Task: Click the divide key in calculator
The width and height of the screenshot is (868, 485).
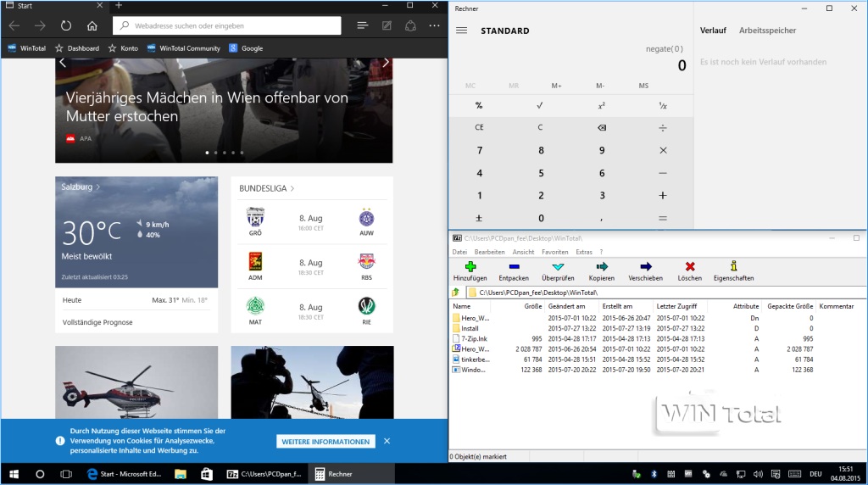Action: pos(663,127)
